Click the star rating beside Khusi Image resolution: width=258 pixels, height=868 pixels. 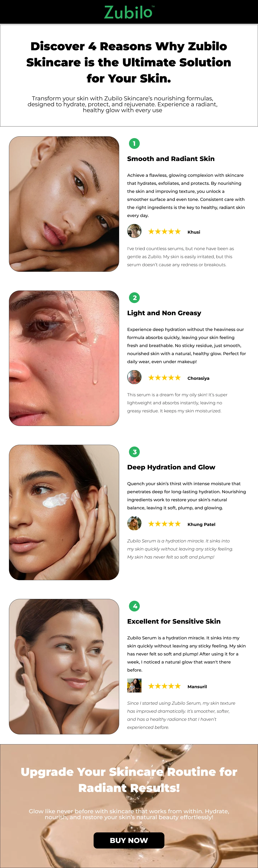tap(165, 231)
